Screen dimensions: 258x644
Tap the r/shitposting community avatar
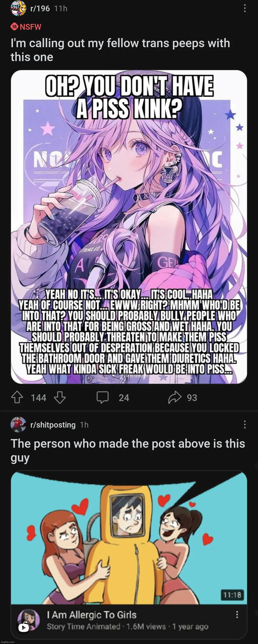pyautogui.click(x=18, y=424)
